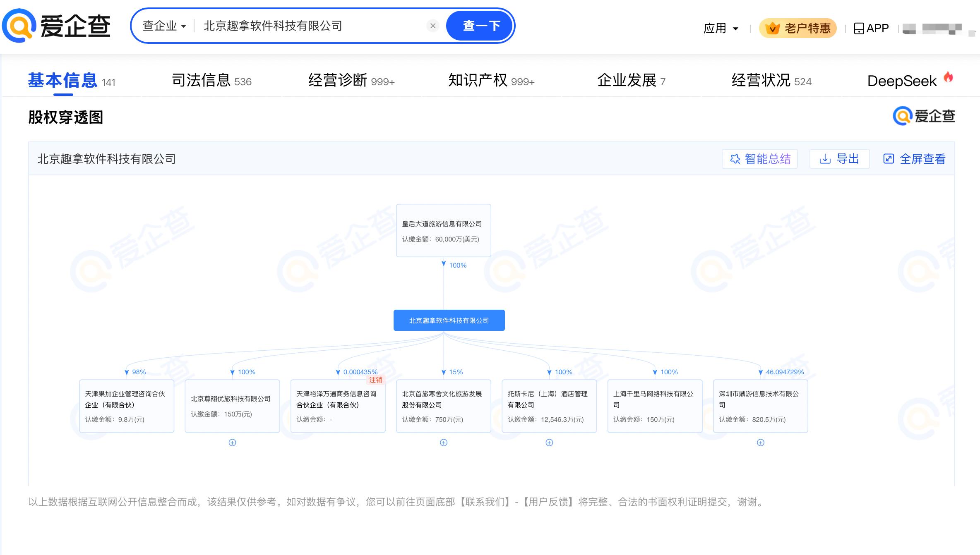980x555 pixels.
Task: Select 皇后大道旅游信息有限公司 shareholder node
Action: (444, 230)
